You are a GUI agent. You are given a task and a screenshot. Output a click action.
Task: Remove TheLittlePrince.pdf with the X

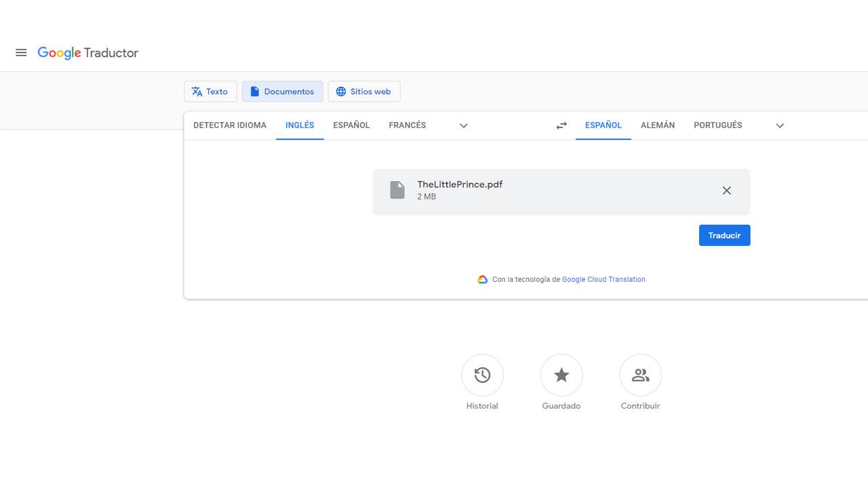pyautogui.click(x=726, y=190)
